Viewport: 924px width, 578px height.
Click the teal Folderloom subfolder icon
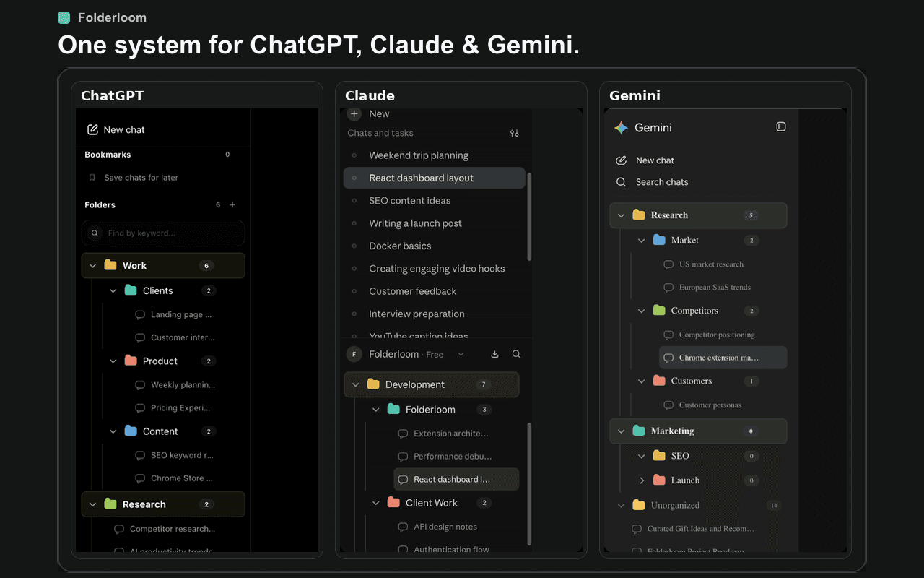pyautogui.click(x=393, y=410)
